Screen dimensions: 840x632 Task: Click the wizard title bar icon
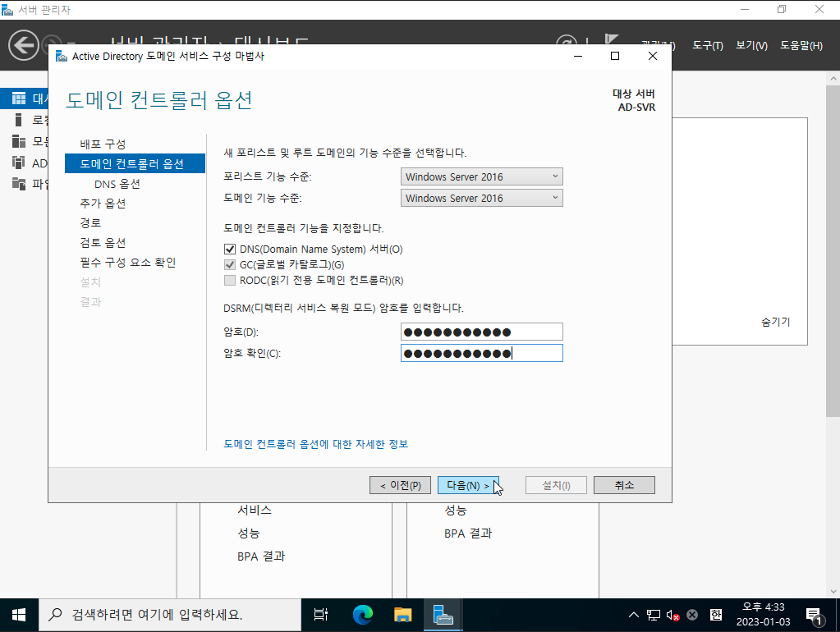tap(62, 57)
